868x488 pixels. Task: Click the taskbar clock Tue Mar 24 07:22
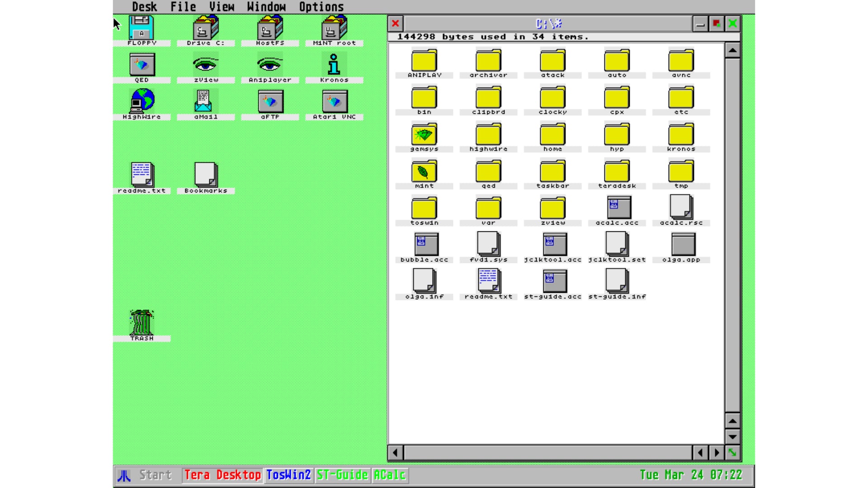691,475
